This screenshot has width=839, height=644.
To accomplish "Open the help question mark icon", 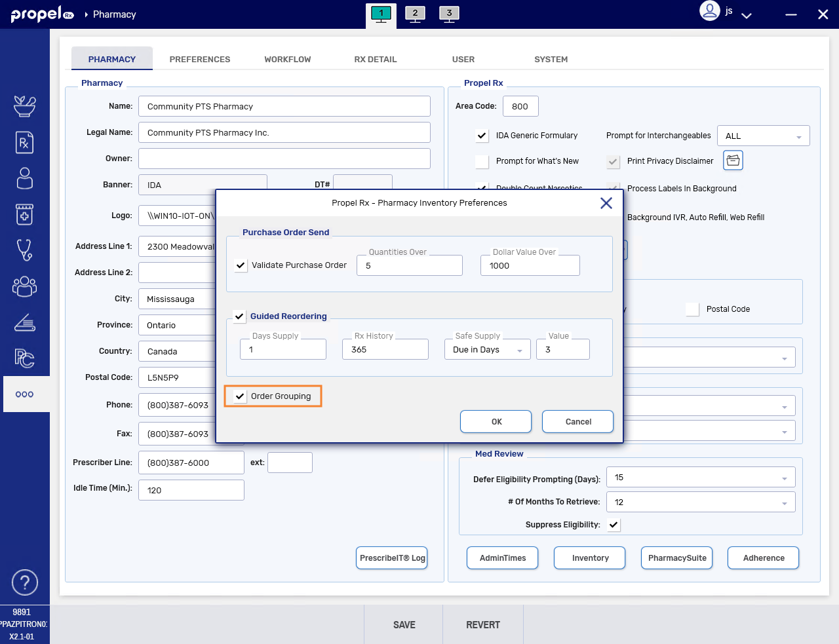I will 25,582.
